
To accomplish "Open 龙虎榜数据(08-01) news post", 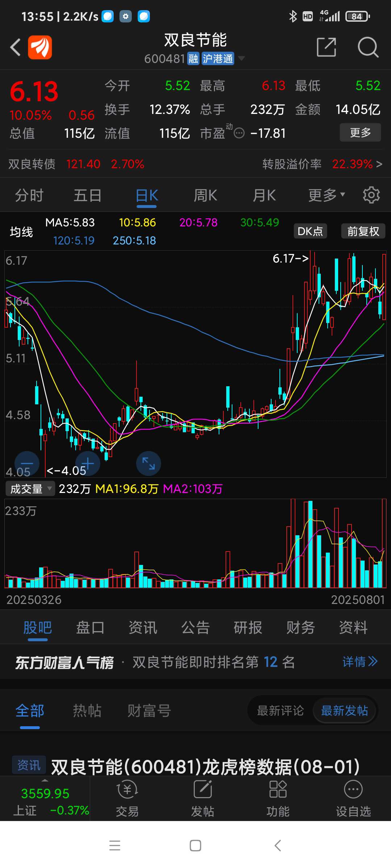I will click(205, 766).
